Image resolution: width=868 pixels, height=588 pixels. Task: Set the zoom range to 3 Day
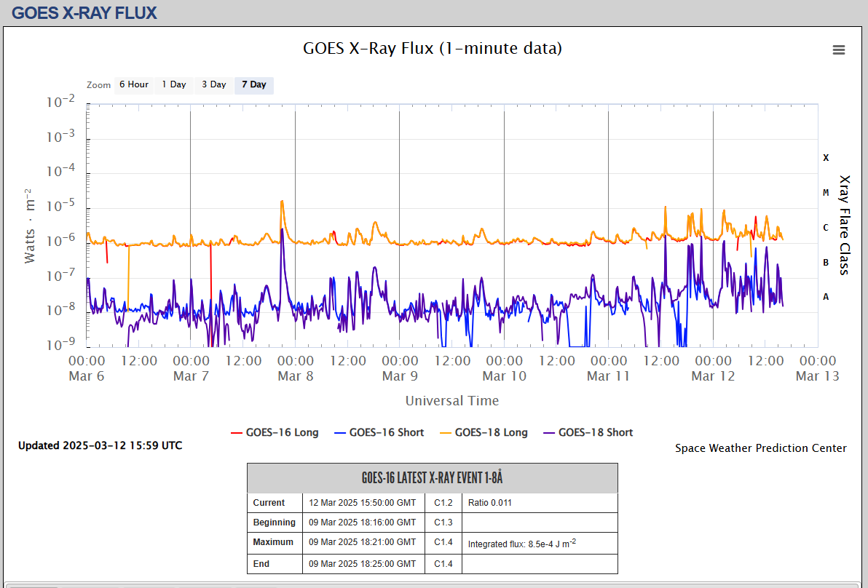[x=214, y=84]
